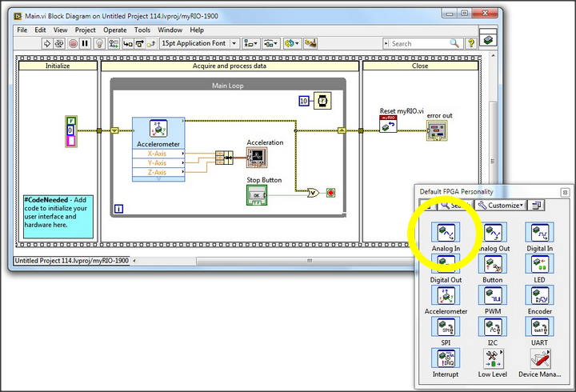Click the palette Search button
The image size is (576, 392).
click(x=455, y=206)
